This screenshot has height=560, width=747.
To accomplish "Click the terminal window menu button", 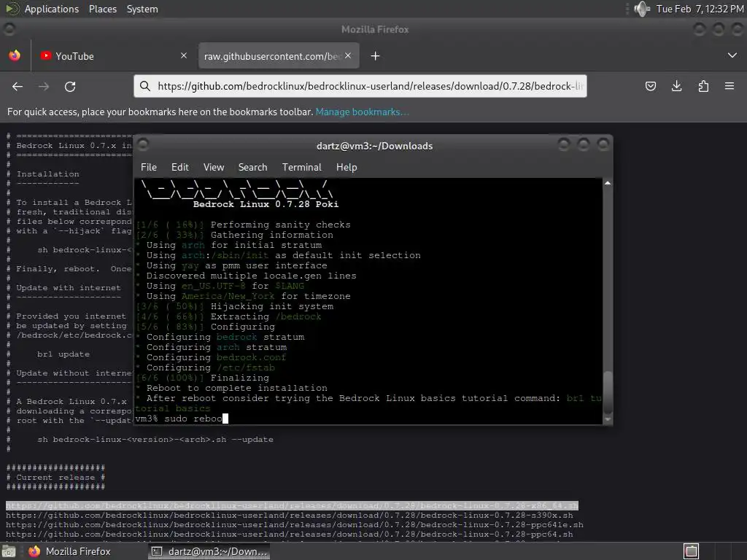I will point(142,144).
